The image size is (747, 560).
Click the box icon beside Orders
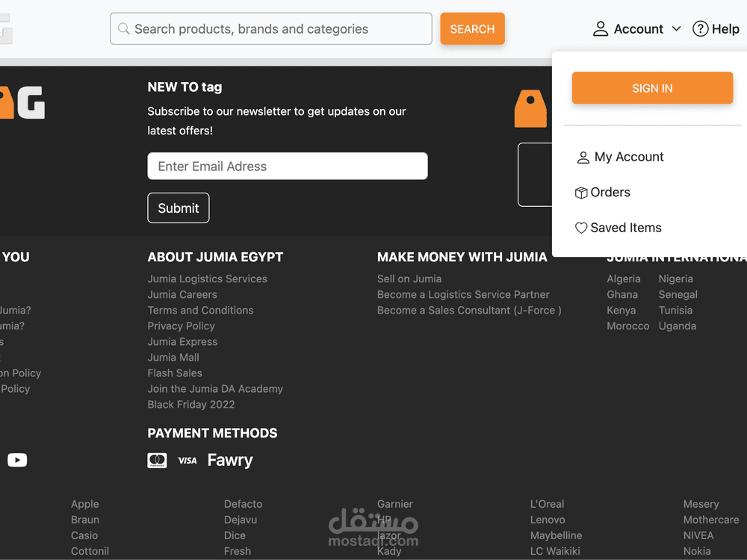pos(581,193)
